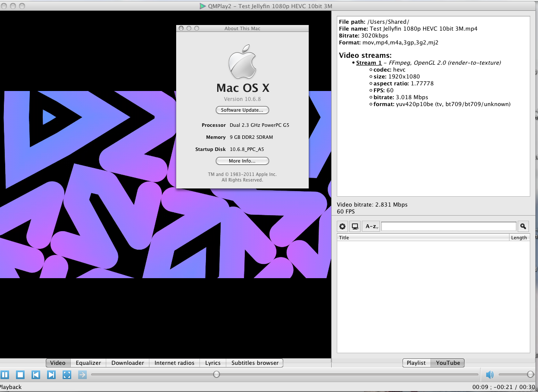Click the 'File name' line in info panel

(x=408, y=28)
